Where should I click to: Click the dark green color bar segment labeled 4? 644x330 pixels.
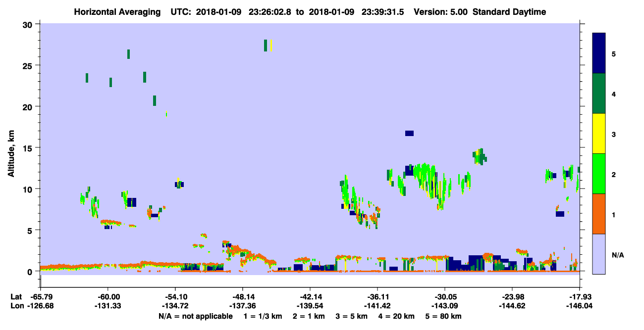click(x=599, y=94)
